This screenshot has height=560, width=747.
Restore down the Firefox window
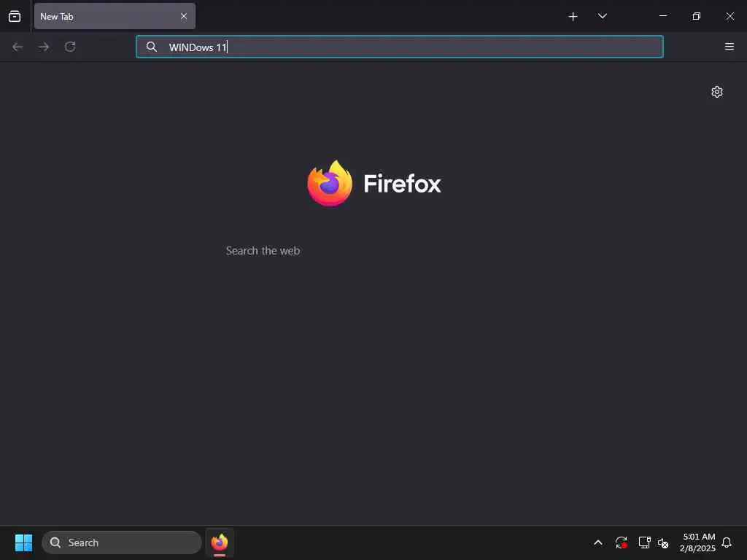click(697, 16)
